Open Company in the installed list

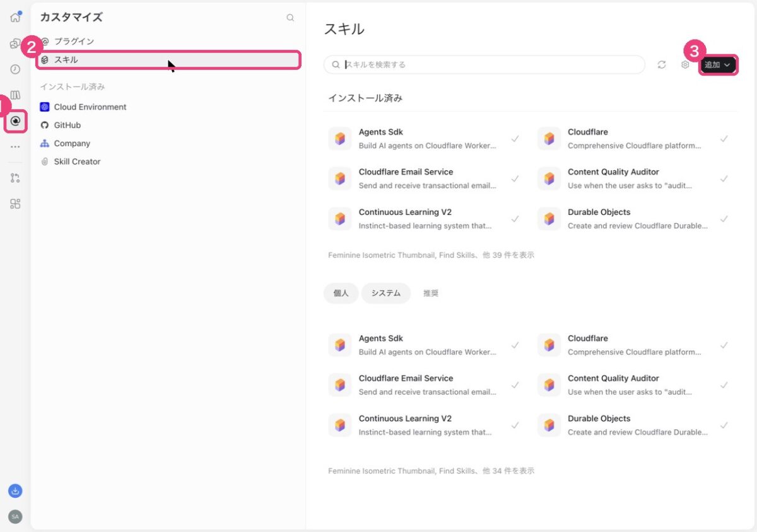pyautogui.click(x=168, y=144)
